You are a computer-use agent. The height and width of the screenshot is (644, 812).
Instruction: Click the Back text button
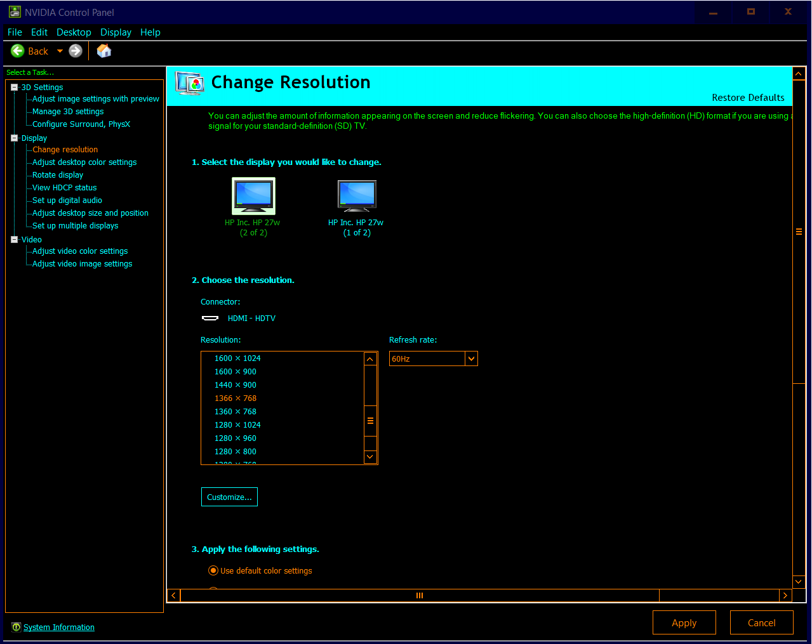click(x=38, y=51)
